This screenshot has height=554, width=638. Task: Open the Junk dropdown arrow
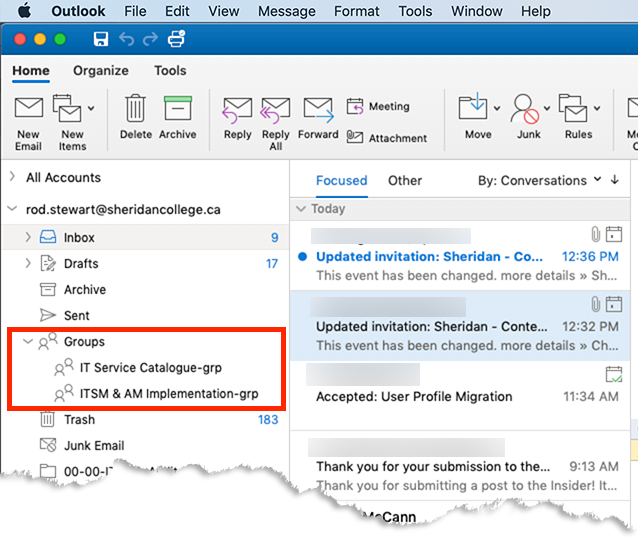coord(547,108)
